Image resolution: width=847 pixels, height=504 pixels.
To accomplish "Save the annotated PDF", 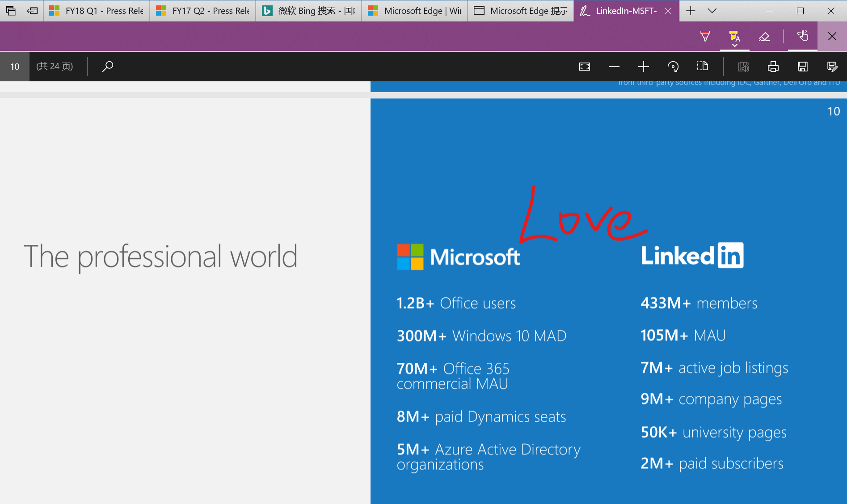I will 802,66.
